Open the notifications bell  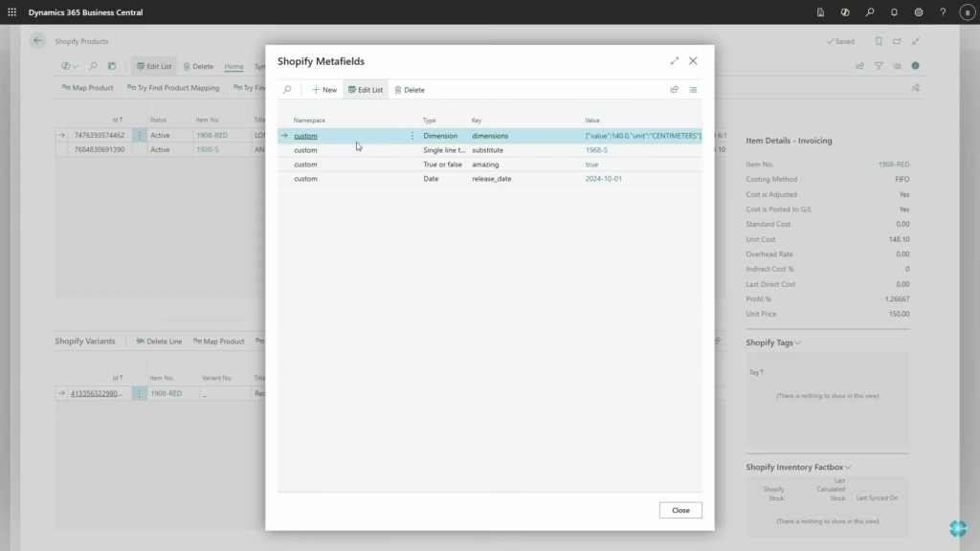tap(894, 11)
